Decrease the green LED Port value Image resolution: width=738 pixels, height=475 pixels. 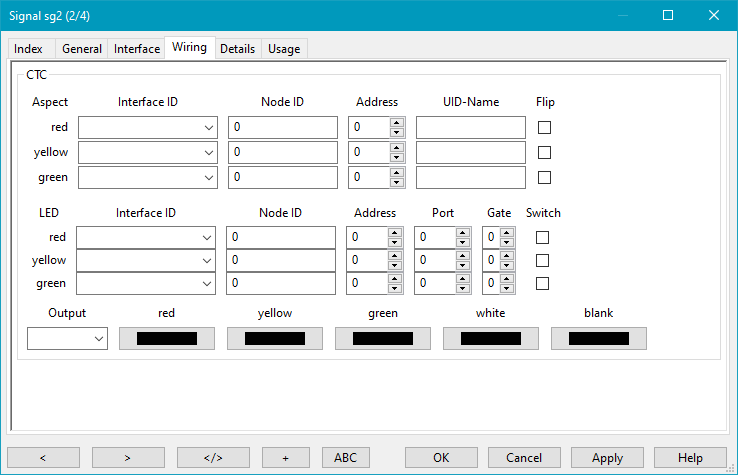pyautogui.click(x=463, y=288)
